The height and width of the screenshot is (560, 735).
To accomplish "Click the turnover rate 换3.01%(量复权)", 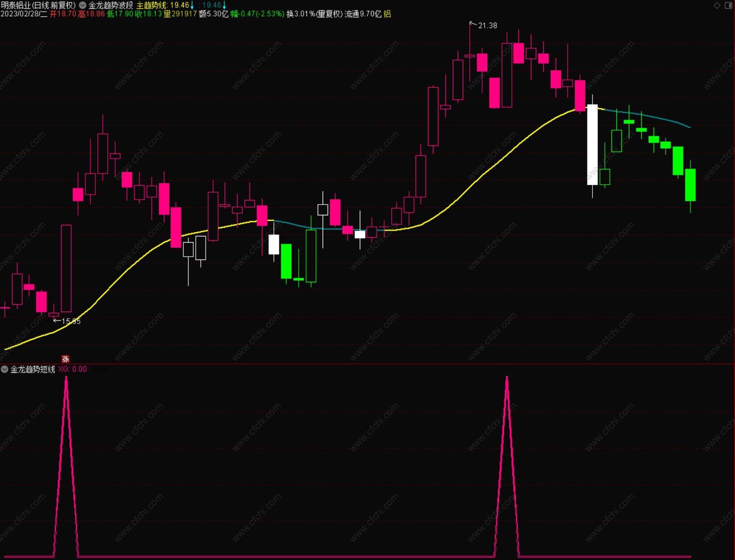I will click(x=315, y=14).
